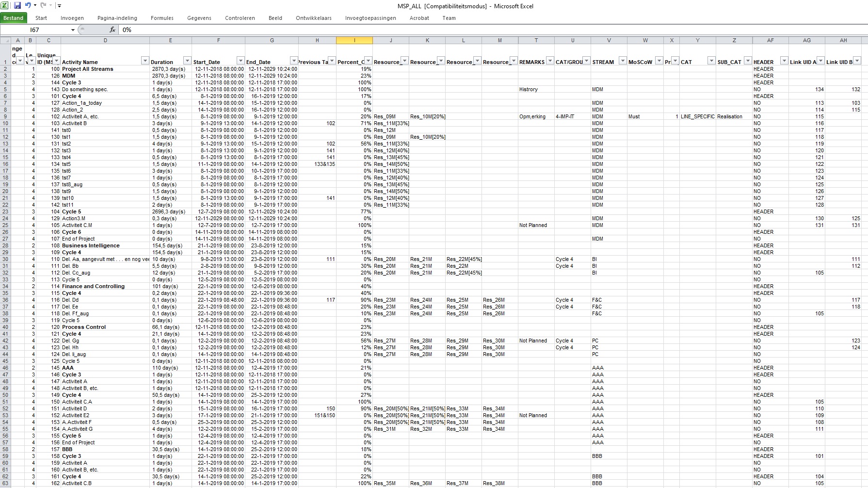Open the Customize Quick Access Toolbar arrow

click(59, 6)
